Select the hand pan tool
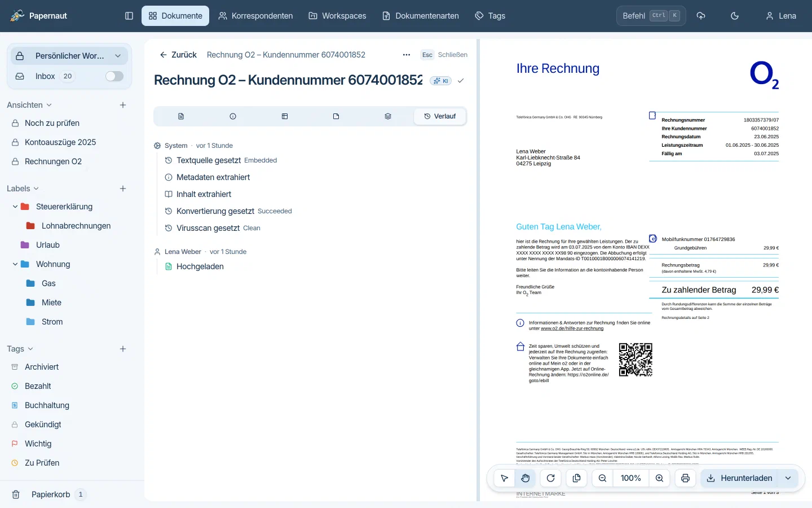 pos(526,478)
